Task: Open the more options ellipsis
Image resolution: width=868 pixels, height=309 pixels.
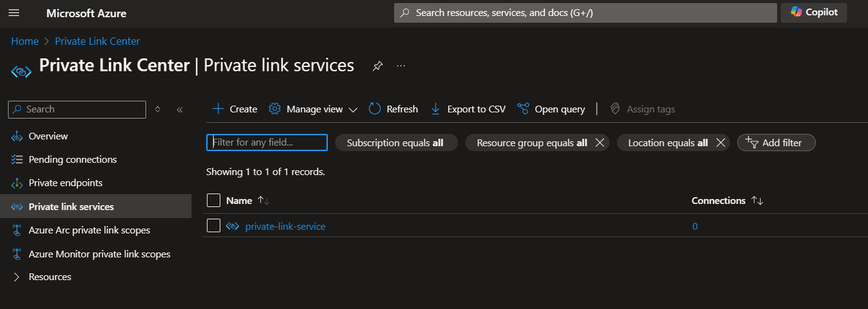Action: click(401, 66)
